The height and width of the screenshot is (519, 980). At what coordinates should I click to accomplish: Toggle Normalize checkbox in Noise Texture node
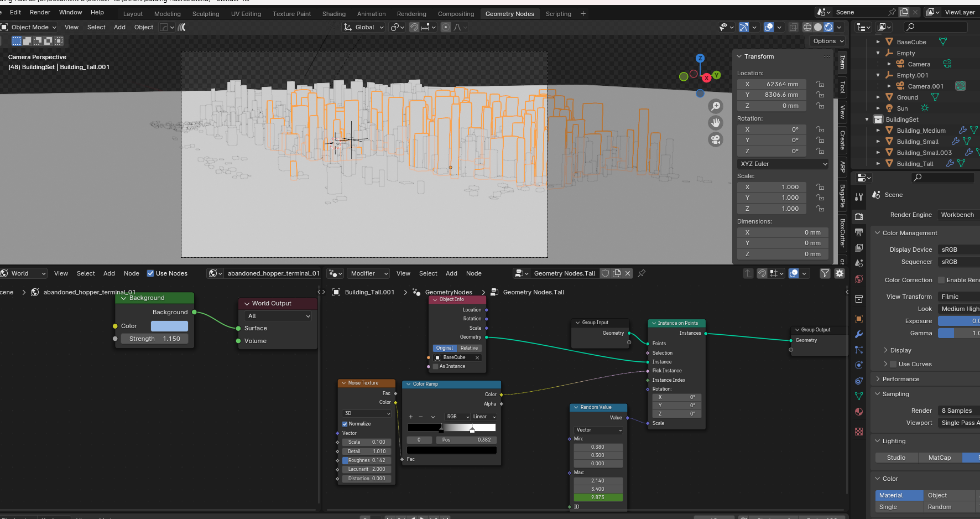(345, 424)
